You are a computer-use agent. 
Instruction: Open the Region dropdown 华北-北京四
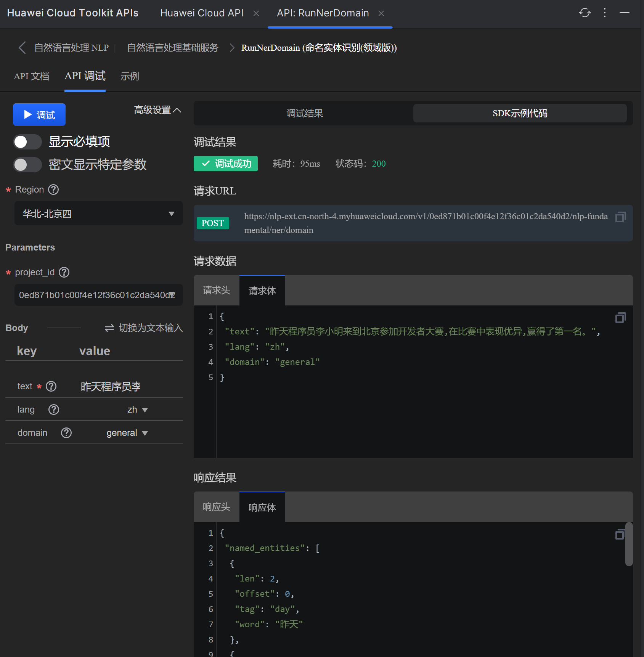[99, 214]
